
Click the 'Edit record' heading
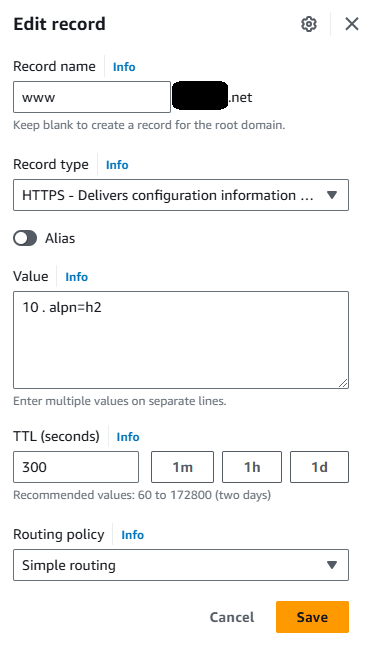(x=59, y=24)
